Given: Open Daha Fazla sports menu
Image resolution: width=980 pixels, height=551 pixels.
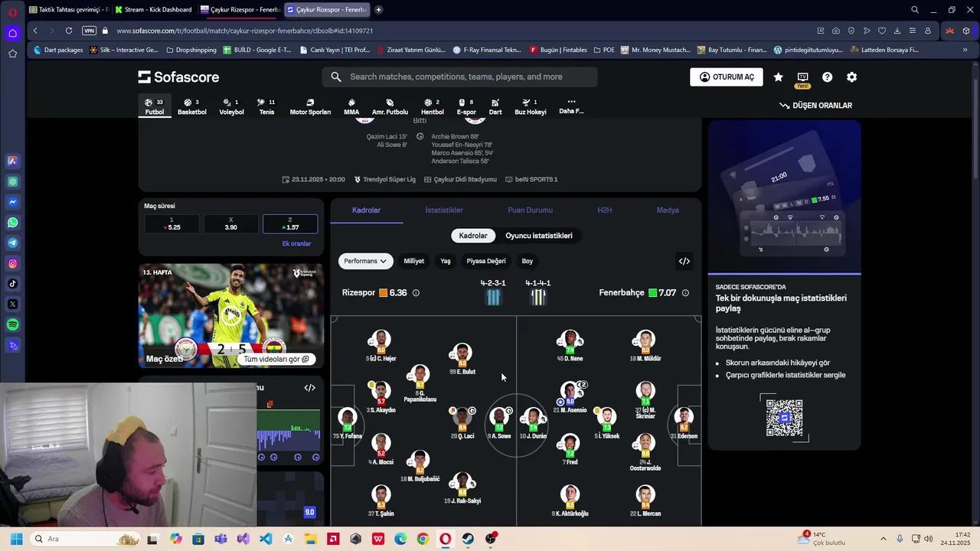Looking at the screenshot, I should tap(571, 107).
